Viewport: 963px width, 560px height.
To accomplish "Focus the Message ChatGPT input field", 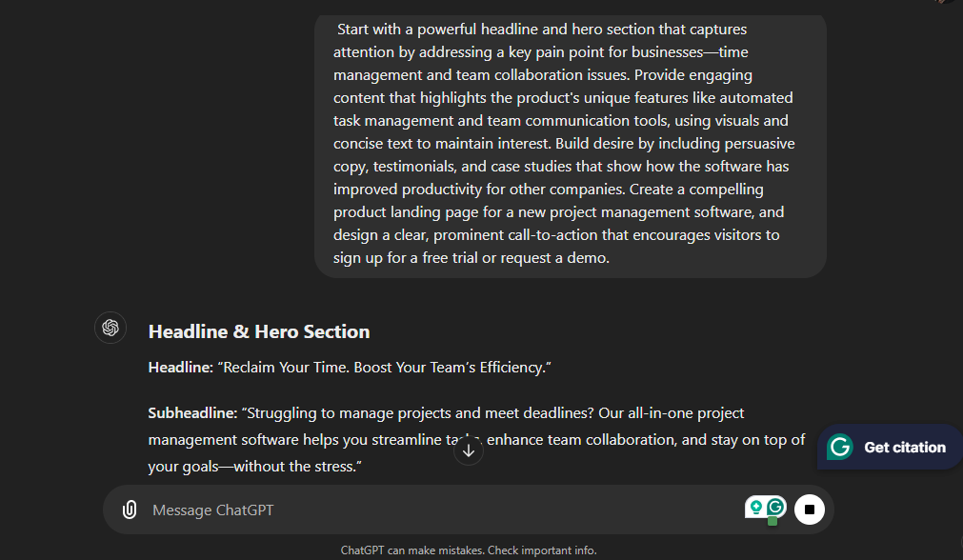I will (x=442, y=510).
